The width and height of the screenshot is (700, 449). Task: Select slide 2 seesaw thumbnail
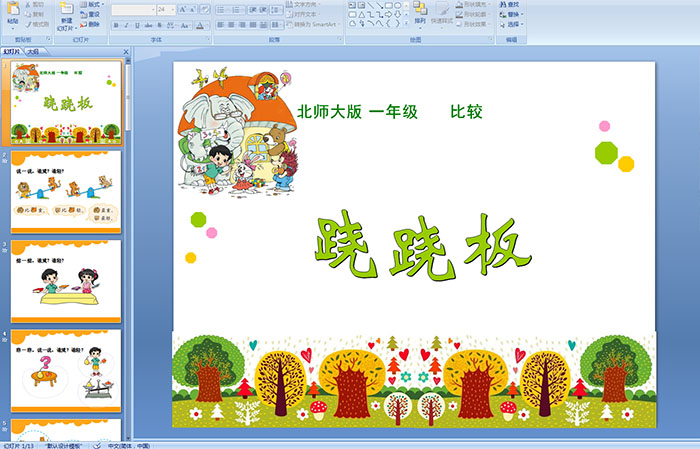click(66, 192)
